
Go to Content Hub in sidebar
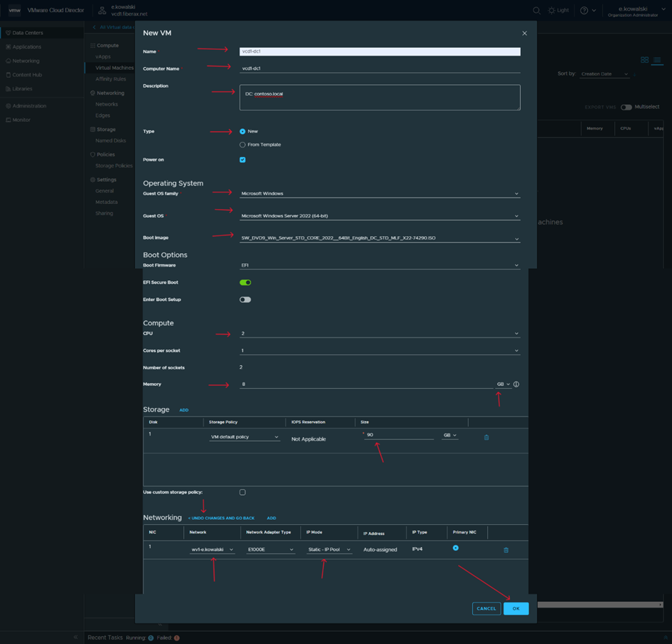27,75
